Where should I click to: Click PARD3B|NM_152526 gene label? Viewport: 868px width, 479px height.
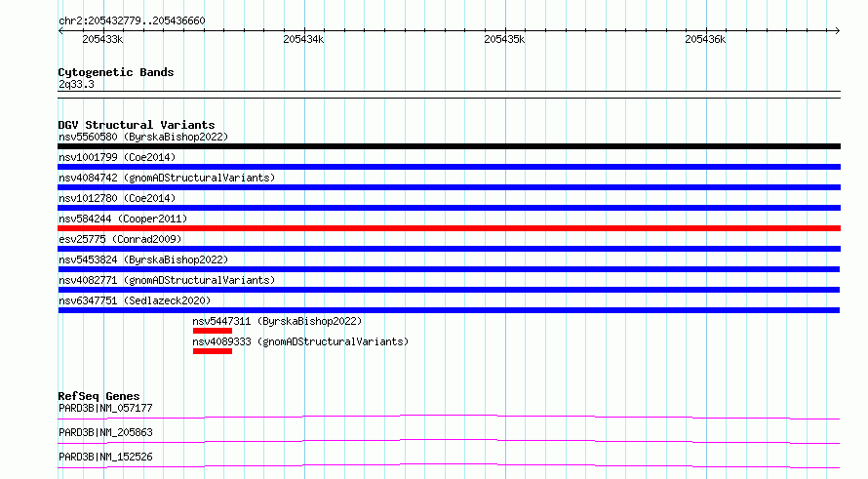point(105,457)
